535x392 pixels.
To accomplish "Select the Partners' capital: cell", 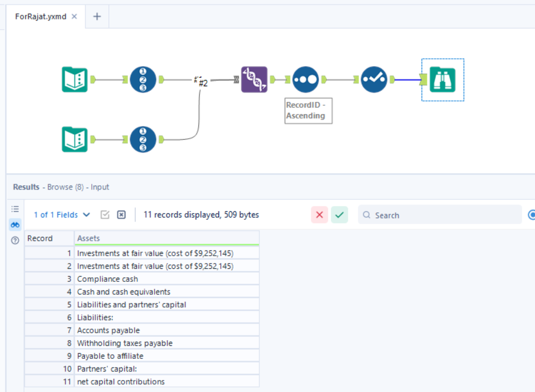I will click(x=167, y=369).
